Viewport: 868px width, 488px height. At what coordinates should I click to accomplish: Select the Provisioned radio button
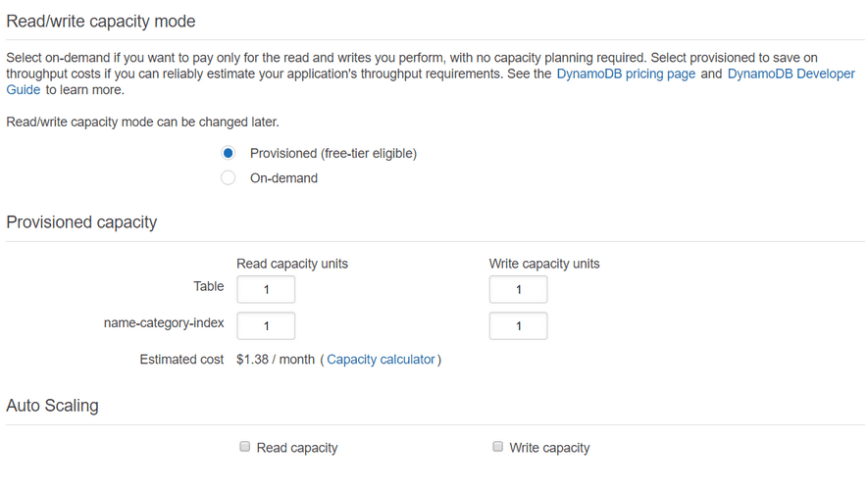point(228,153)
